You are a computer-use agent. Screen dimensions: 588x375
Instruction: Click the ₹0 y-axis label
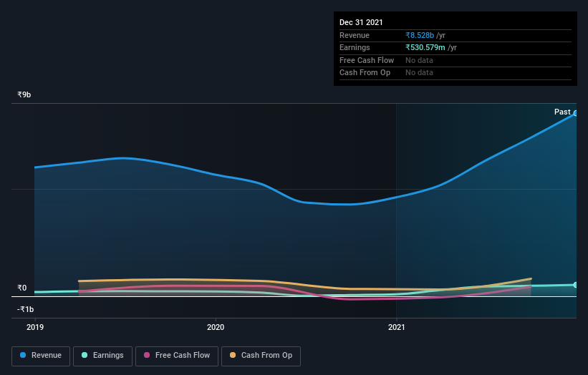point(22,288)
